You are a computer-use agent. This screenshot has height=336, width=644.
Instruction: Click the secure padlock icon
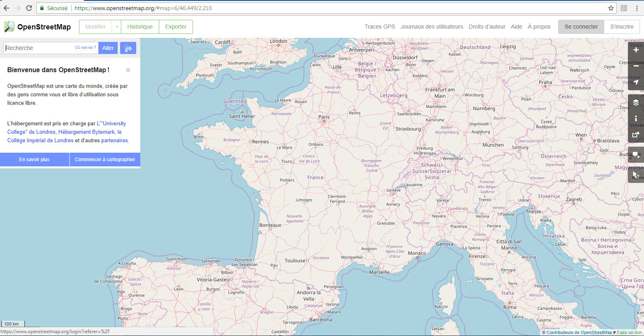42,8
